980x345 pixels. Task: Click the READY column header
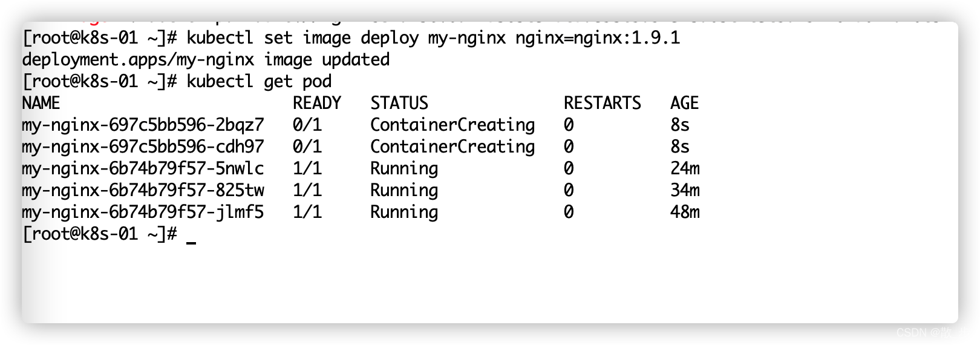point(317,103)
